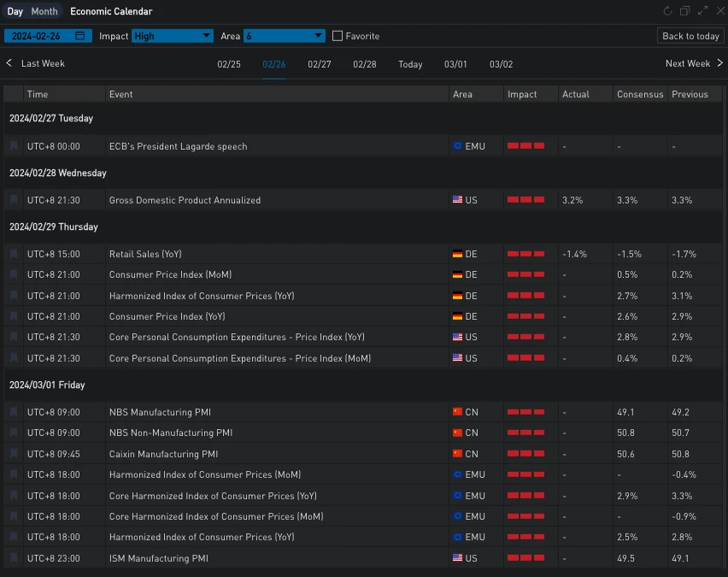The height and width of the screenshot is (577, 728).
Task: Bookmark the Retail Sales (YoY) event
Action: point(14,254)
